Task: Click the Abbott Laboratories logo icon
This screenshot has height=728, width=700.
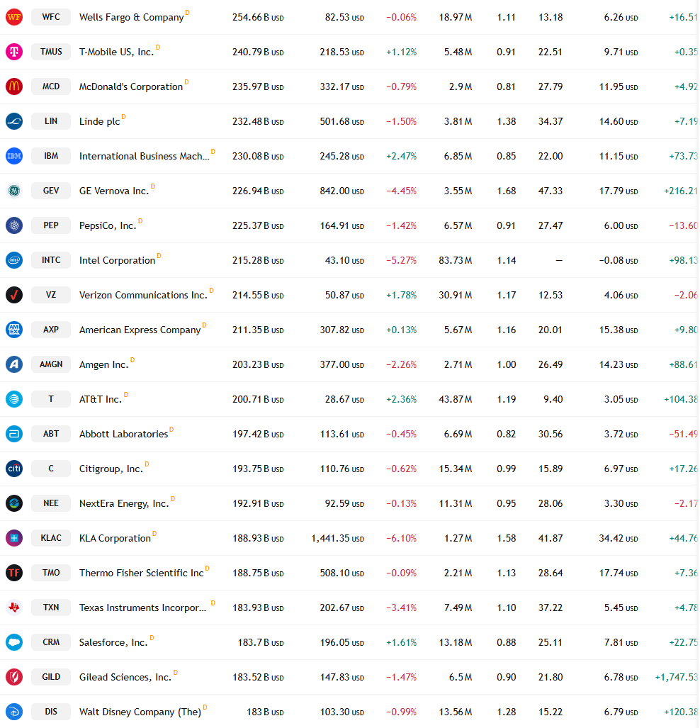Action: tap(14, 434)
